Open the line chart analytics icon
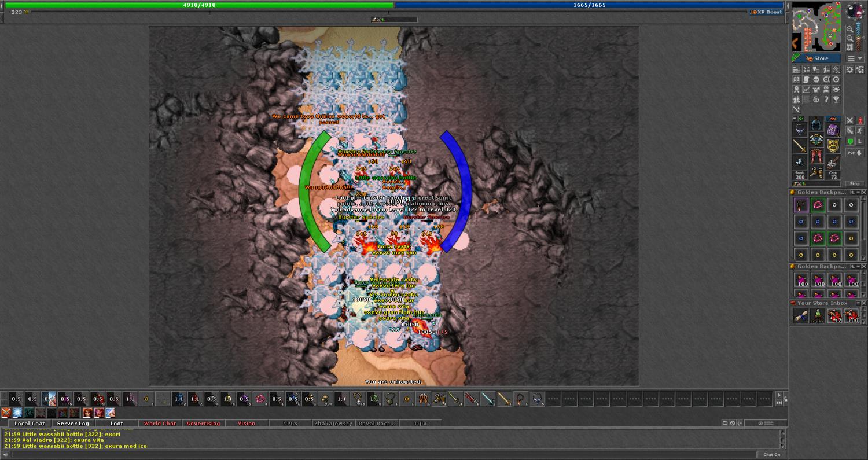The width and height of the screenshot is (868, 460). tap(807, 89)
